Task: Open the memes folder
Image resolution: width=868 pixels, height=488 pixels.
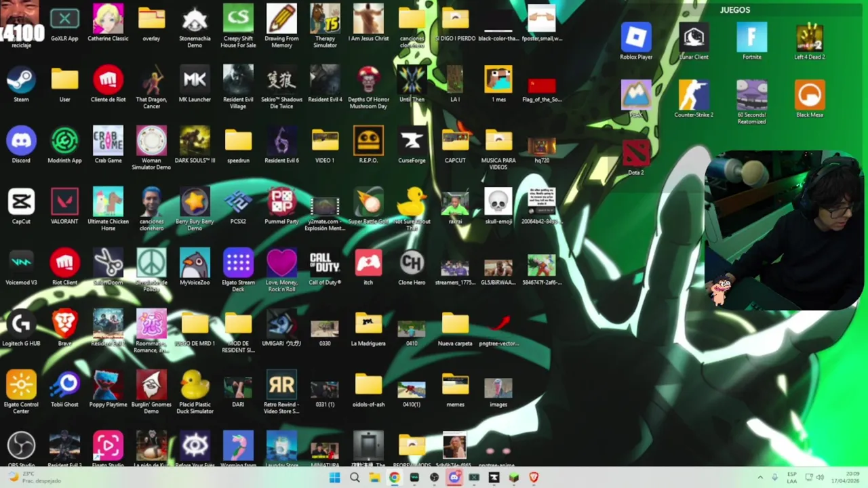Action: click(x=455, y=390)
